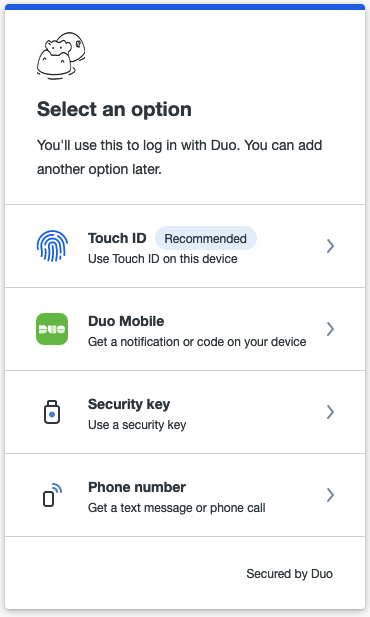Viewport: 370px width, 617px height.
Task: Click the USB security key icon
Action: (52, 412)
